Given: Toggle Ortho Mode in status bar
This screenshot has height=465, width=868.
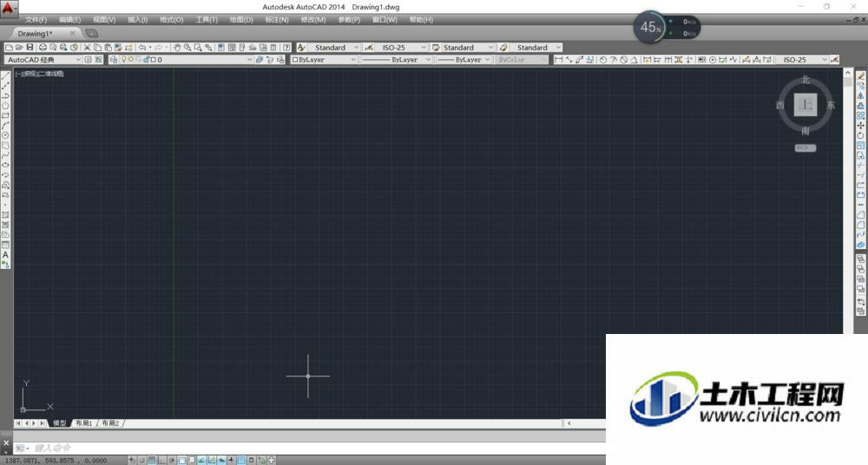Looking at the screenshot, I should pyautogui.click(x=161, y=460).
